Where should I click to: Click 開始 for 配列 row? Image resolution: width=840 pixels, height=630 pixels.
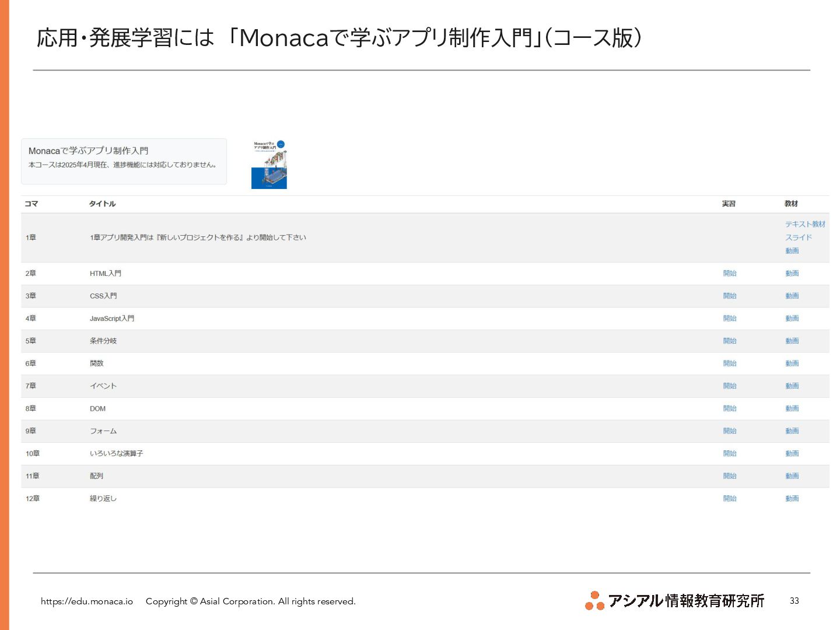(730, 476)
